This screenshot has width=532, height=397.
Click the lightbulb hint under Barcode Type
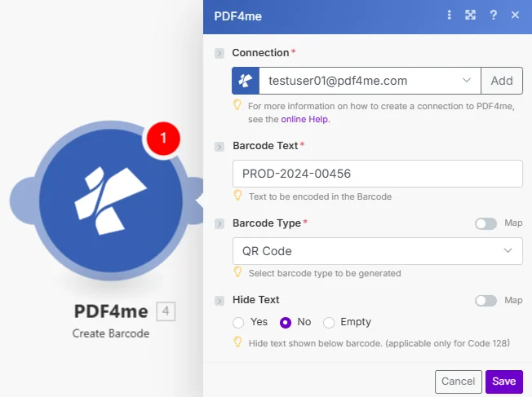click(x=237, y=272)
